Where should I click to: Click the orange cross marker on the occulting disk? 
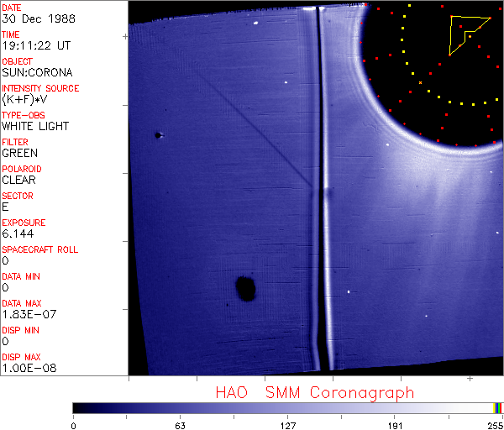pyautogui.click(x=420, y=83)
